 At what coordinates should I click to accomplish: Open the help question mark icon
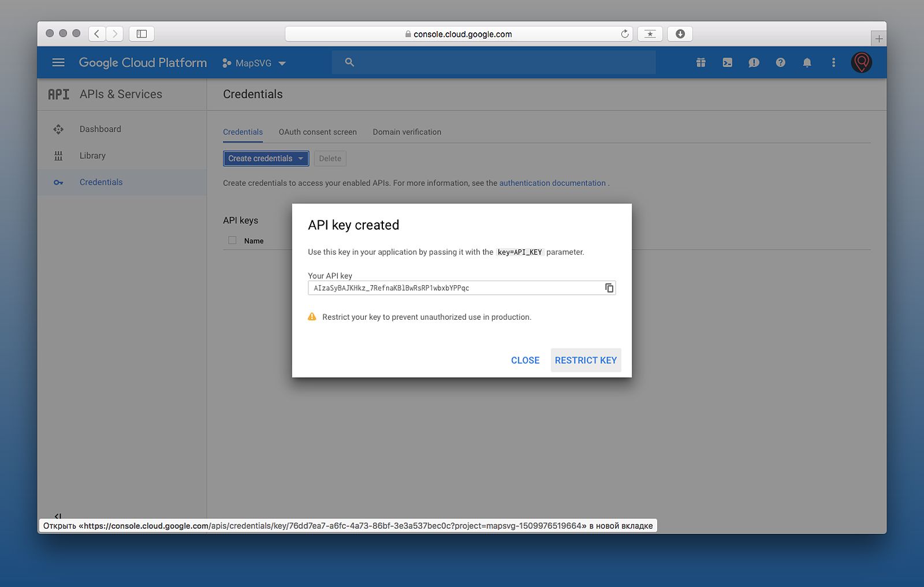click(781, 62)
